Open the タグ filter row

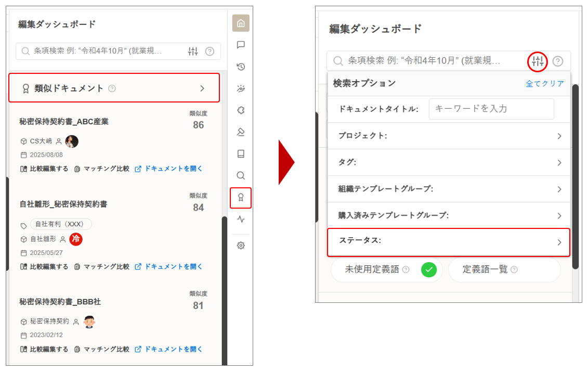tap(448, 162)
